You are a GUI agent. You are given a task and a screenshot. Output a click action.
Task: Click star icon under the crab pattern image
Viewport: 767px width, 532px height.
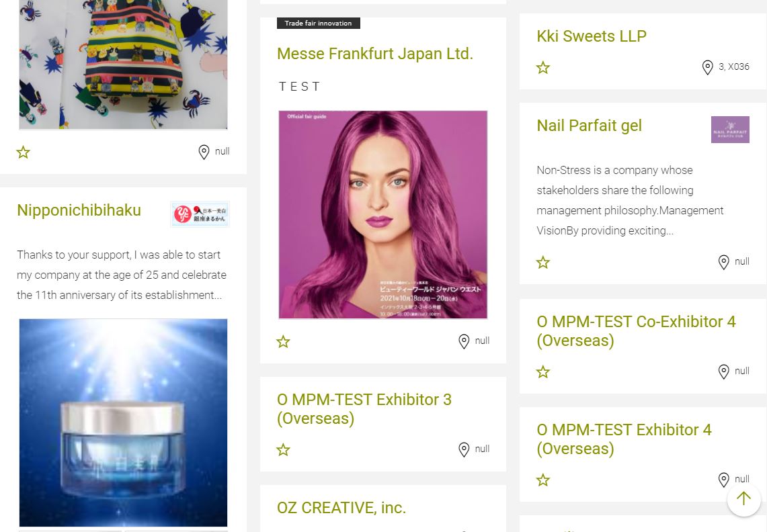pos(23,152)
